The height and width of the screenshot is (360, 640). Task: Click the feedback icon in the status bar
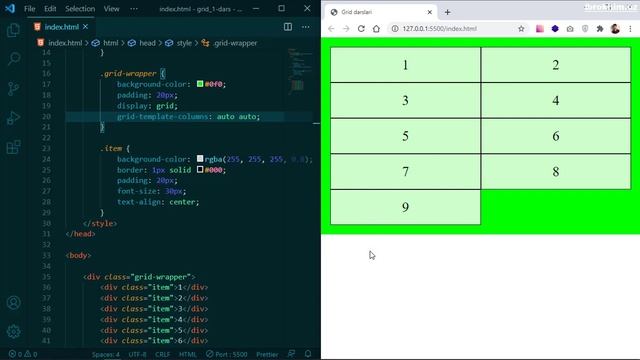coord(291,354)
